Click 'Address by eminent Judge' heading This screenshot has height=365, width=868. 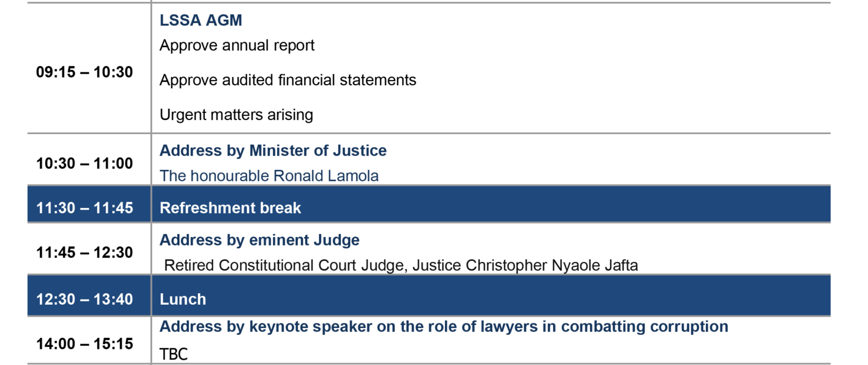click(259, 240)
